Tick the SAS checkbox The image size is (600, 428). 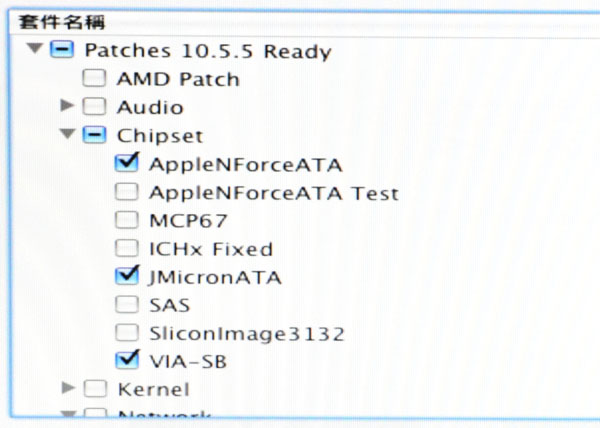[127, 304]
